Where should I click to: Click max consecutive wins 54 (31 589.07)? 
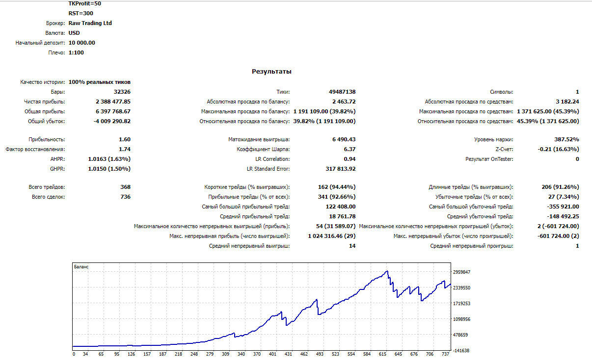[336, 226]
